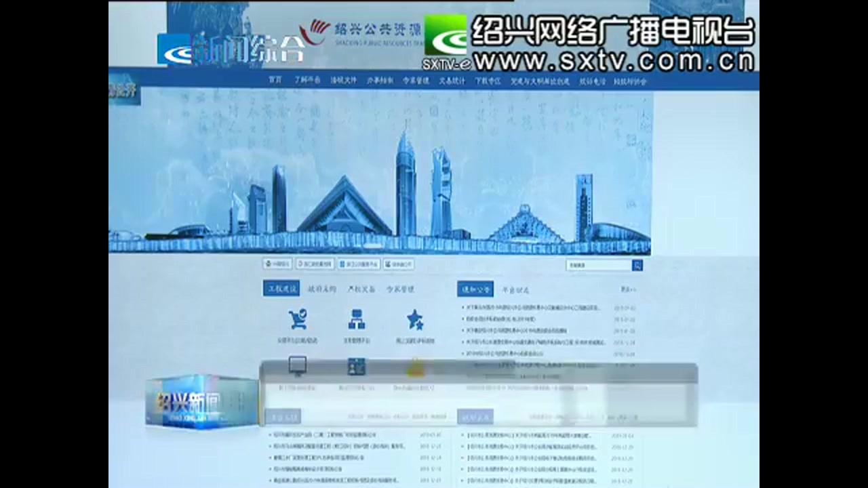Open the person ID card icon
868x488 pixels.
(x=356, y=367)
